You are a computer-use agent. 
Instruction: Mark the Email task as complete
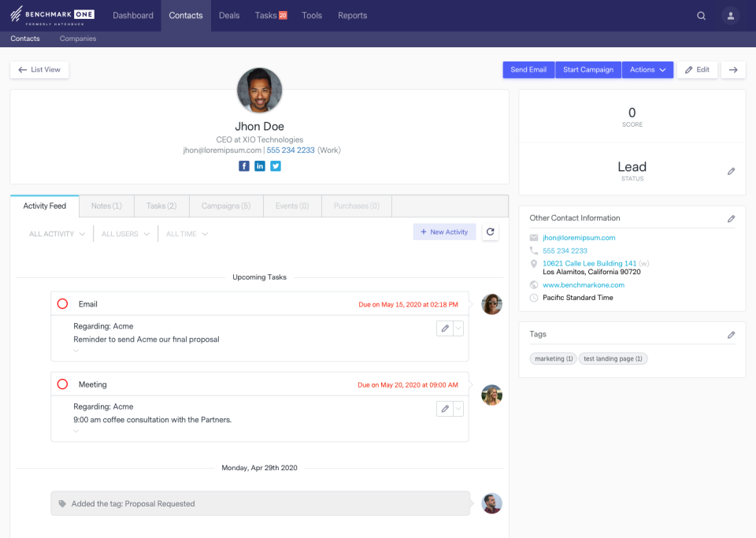[x=63, y=304]
